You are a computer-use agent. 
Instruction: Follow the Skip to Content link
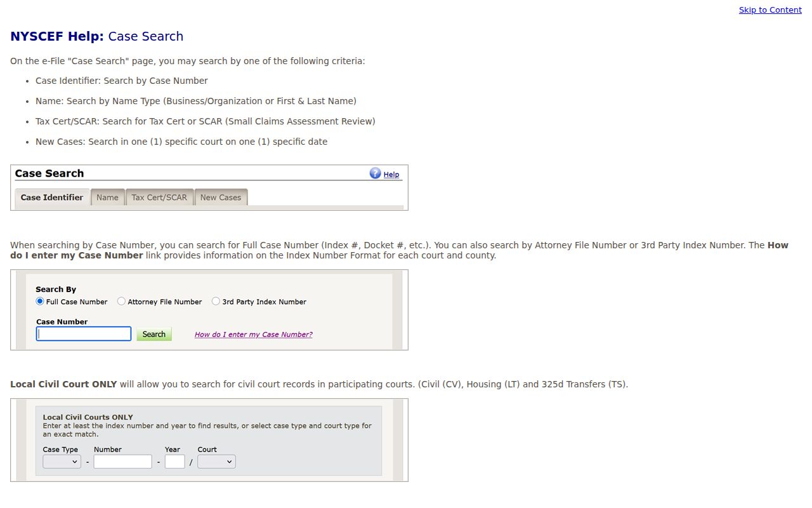tap(770, 10)
